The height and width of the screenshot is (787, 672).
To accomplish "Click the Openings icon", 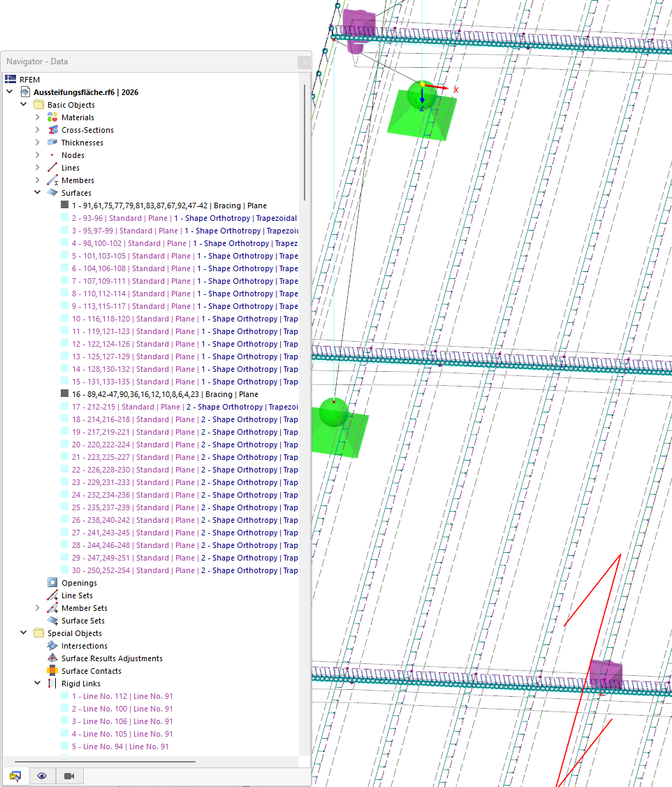I will click(x=52, y=583).
